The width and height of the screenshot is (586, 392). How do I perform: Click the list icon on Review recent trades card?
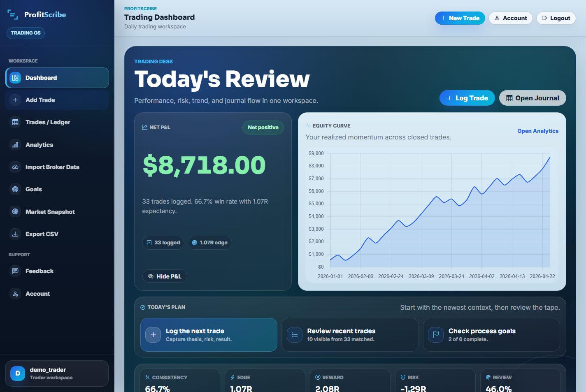click(x=295, y=335)
